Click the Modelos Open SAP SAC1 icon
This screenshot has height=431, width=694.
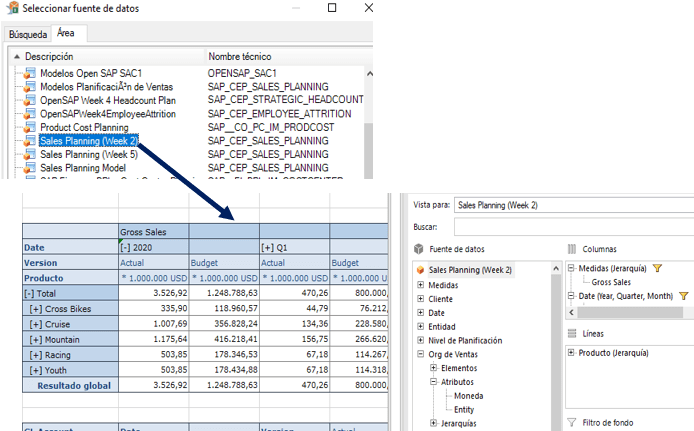pos(30,74)
